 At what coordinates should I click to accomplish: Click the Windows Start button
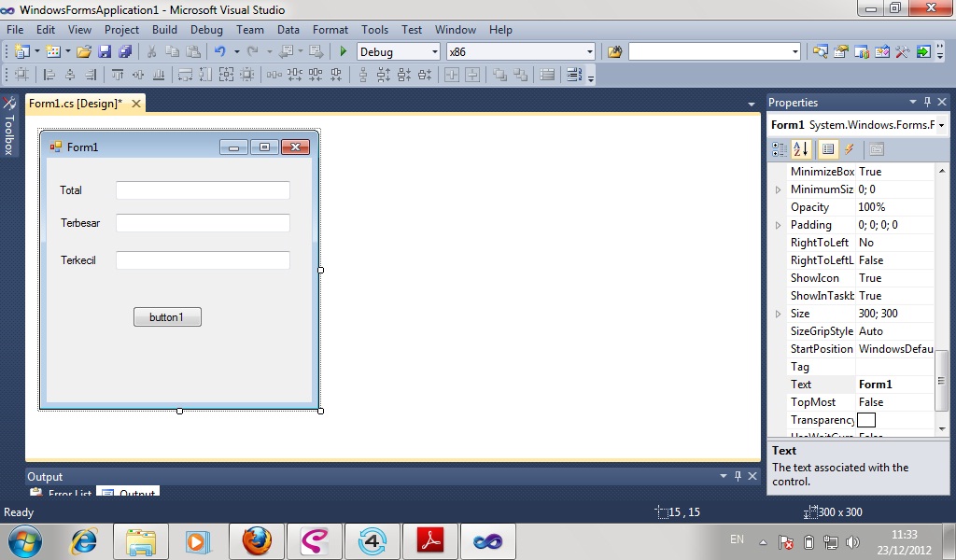[25, 541]
